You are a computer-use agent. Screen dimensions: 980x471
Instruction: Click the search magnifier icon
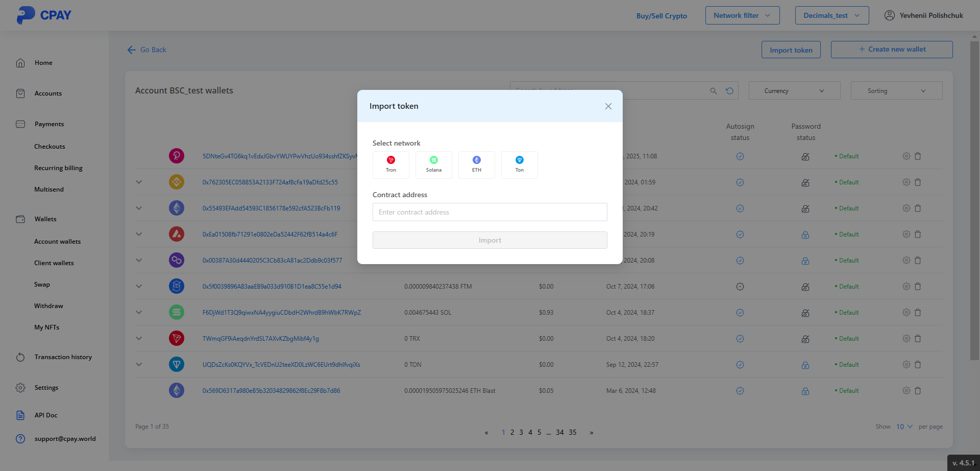click(x=713, y=91)
